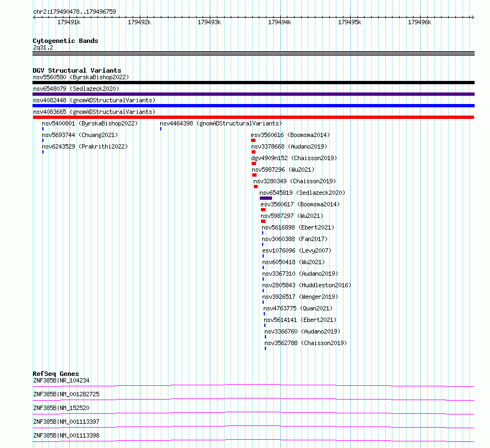This screenshot has height=448, width=490.
Task: Click the nsv5987297 (Wu2021) variant
Action: pos(292,216)
